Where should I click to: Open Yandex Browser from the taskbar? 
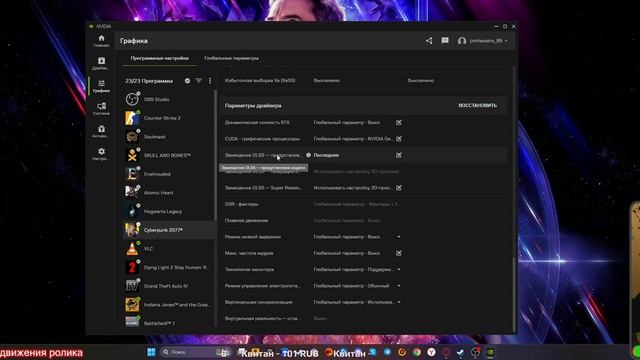(x=431, y=352)
